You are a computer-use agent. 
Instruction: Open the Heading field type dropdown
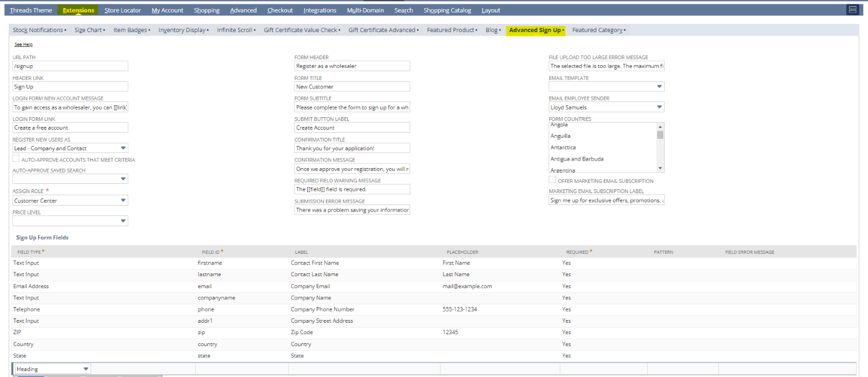[x=86, y=369]
